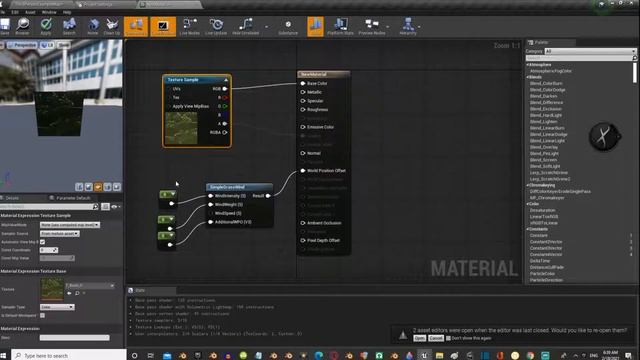Image resolution: width=640 pixels, height=360 pixels.
Task: Toggle the Live Preview toolbar button
Action: click(163, 27)
